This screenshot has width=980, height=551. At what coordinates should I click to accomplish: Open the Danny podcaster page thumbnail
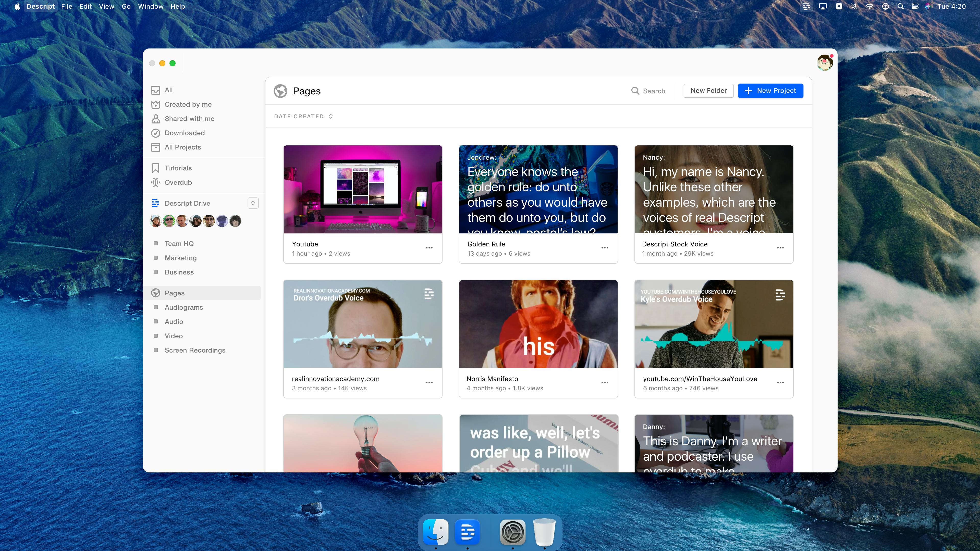(714, 444)
